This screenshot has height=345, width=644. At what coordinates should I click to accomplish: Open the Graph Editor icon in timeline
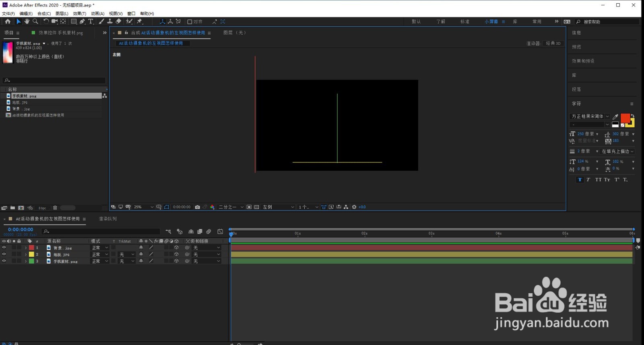[220, 231]
